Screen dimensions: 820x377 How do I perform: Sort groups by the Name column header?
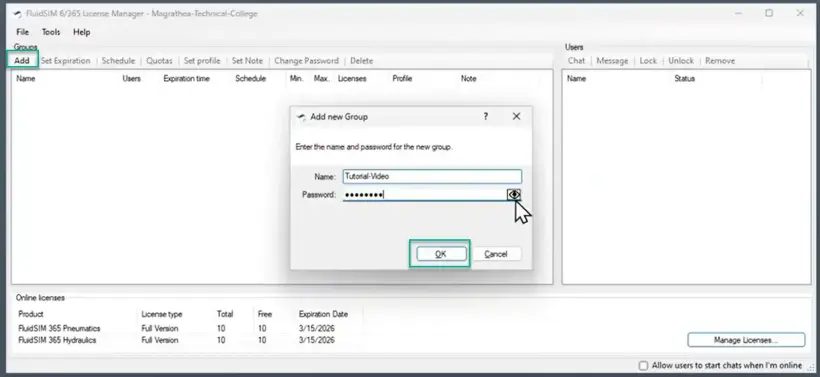(26, 78)
